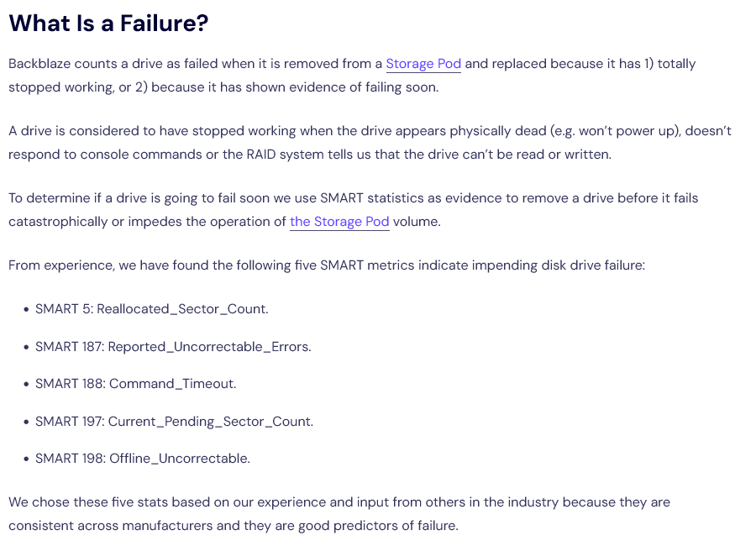
Task: Click the "What Is a Failure?" heading
Action: 108,24
